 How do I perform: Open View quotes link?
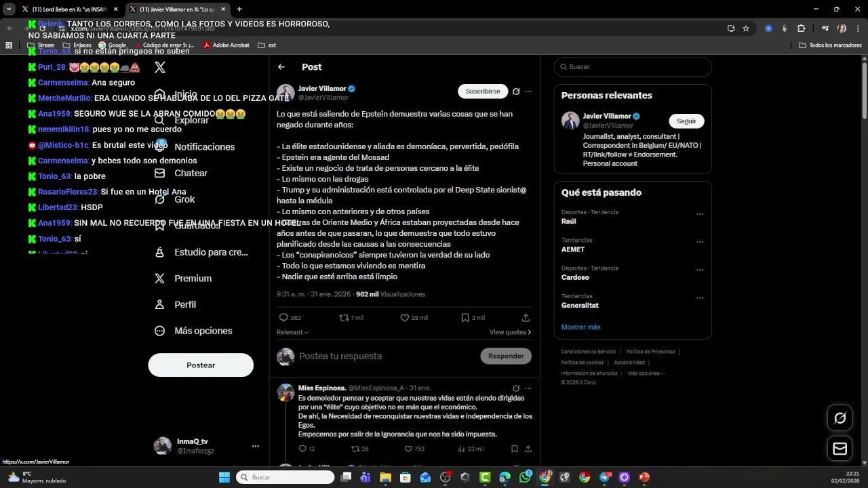click(x=510, y=332)
